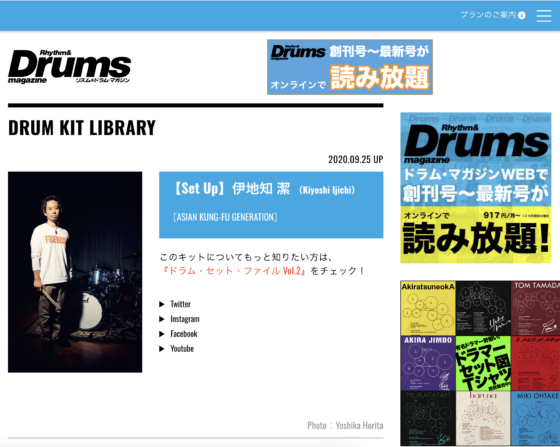The image size is (560, 447).
Task: Open the 読み放題 top banner ad
Action: [350, 67]
